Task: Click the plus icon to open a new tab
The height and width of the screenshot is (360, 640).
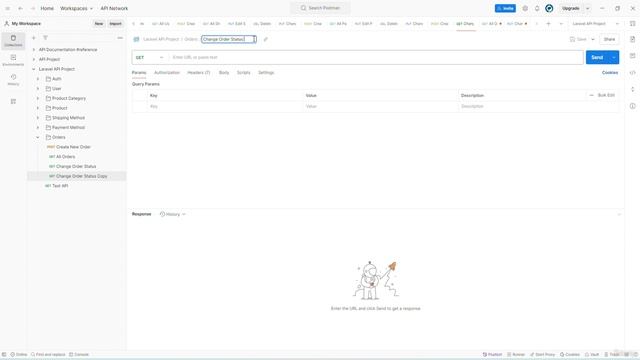Action: (x=549, y=24)
